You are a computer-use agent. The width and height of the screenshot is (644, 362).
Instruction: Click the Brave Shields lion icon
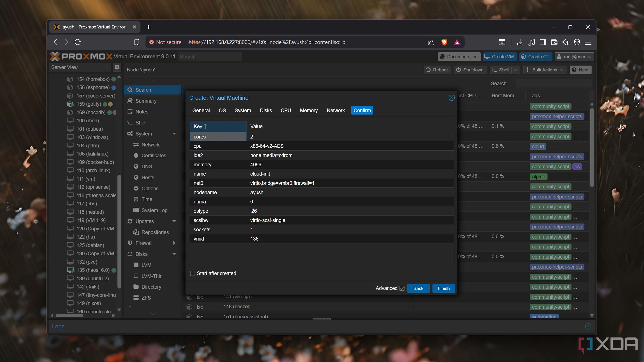point(444,42)
